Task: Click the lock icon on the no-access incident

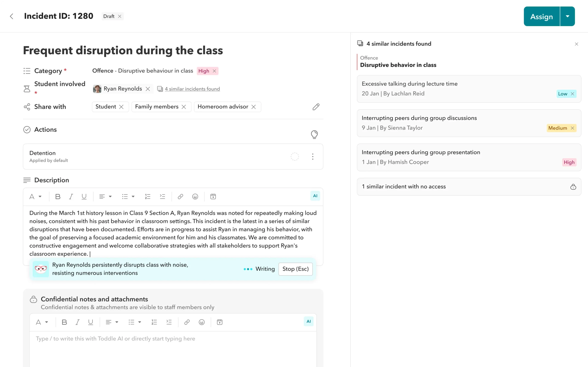Action: [573, 187]
